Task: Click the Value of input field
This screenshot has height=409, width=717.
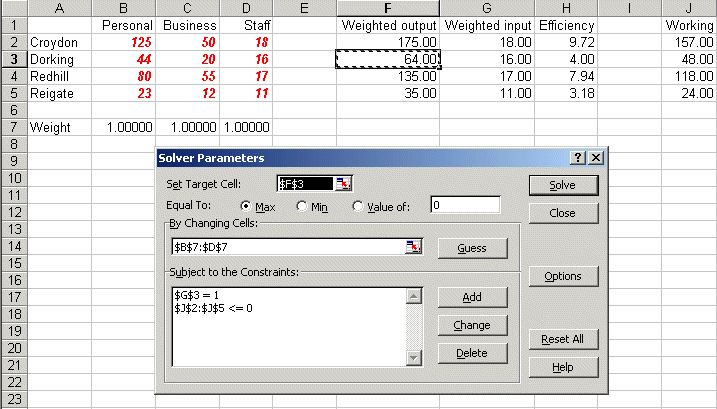Action: 464,205
